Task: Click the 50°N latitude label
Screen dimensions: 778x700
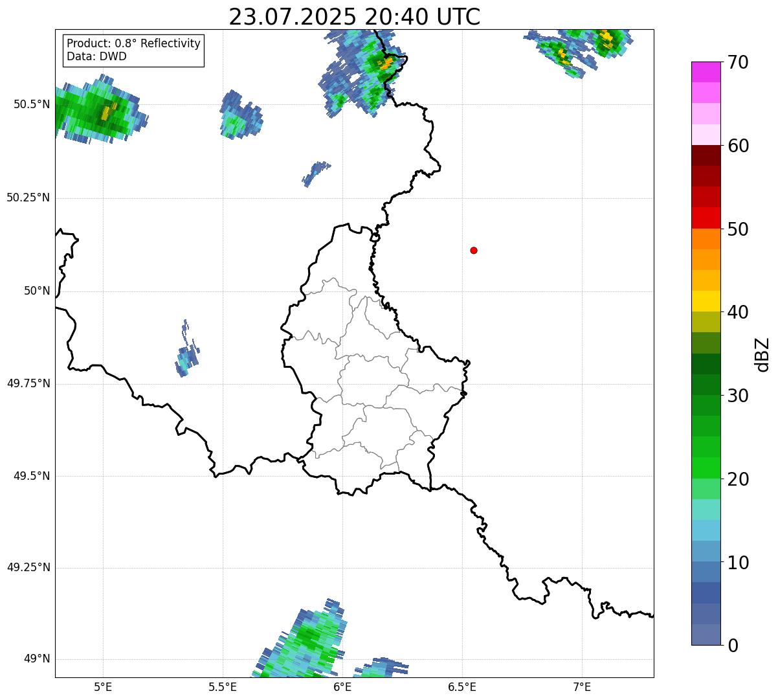Action: (x=37, y=291)
